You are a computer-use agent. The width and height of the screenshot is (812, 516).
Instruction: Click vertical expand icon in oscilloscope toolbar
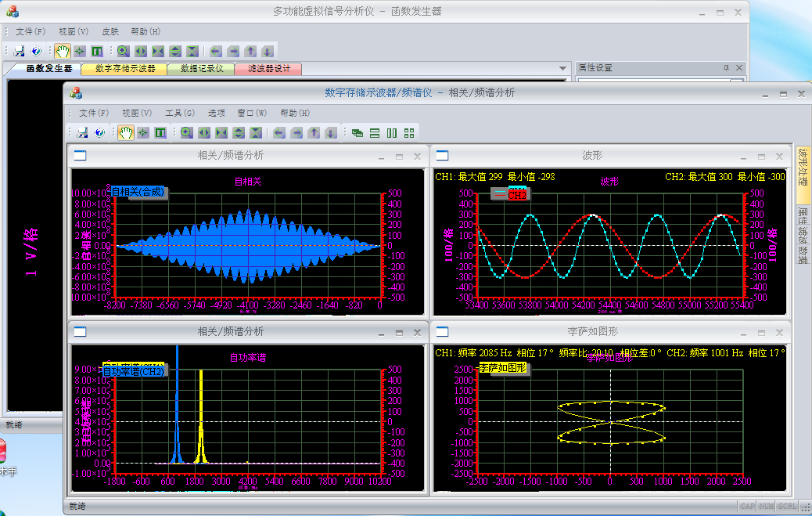239,133
